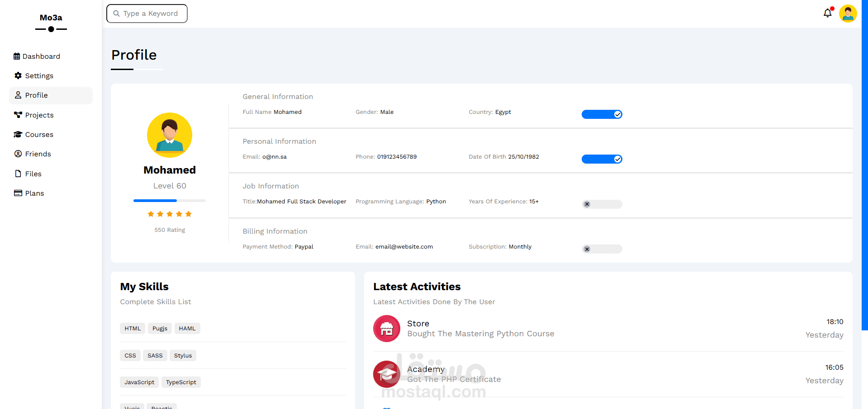Open the Files section
The width and height of the screenshot is (868, 409).
pos(51,174)
